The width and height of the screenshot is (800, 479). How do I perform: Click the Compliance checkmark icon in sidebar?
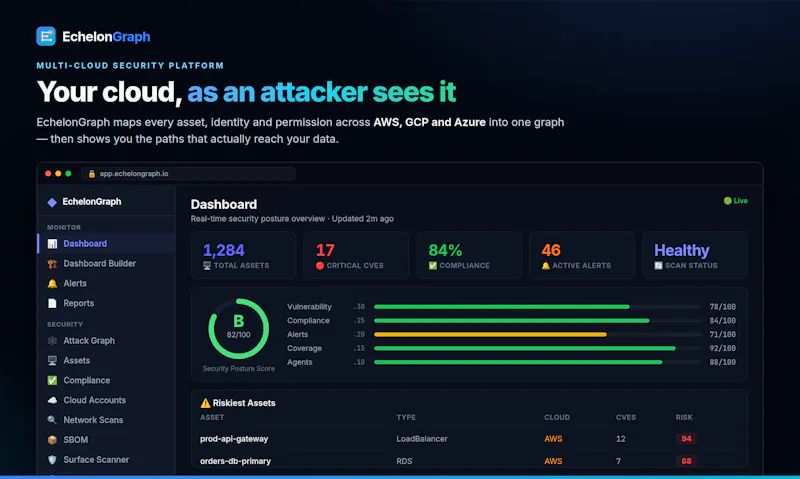tap(52, 381)
